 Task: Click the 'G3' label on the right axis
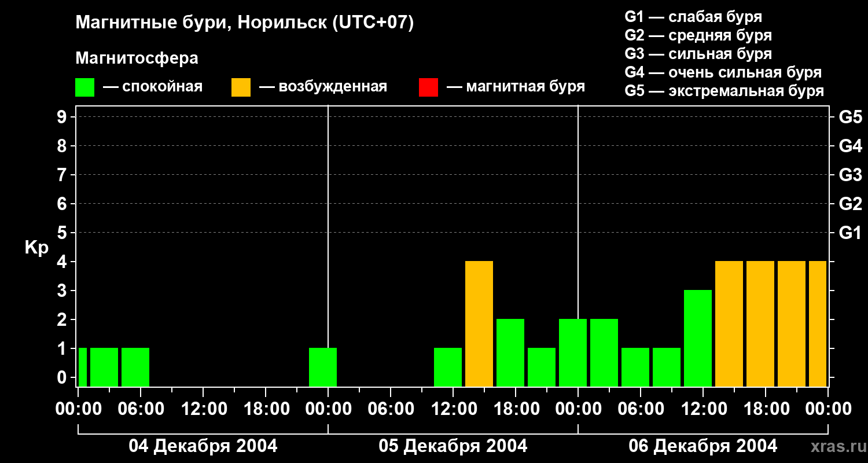[x=850, y=175]
